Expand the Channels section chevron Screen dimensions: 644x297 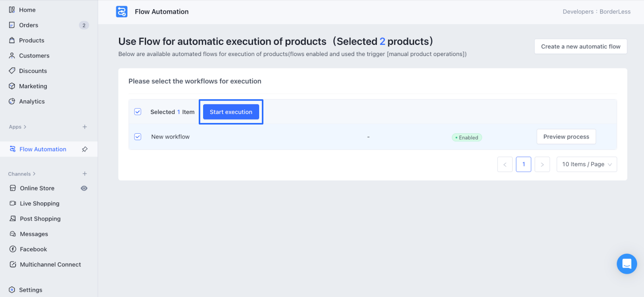click(34, 174)
